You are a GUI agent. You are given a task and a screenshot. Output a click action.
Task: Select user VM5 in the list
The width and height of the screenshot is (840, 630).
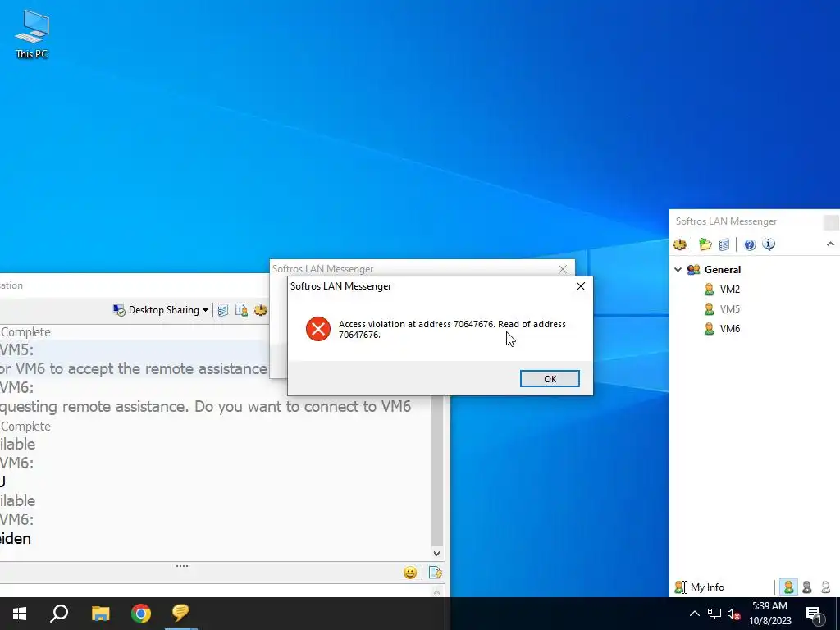pyautogui.click(x=729, y=309)
